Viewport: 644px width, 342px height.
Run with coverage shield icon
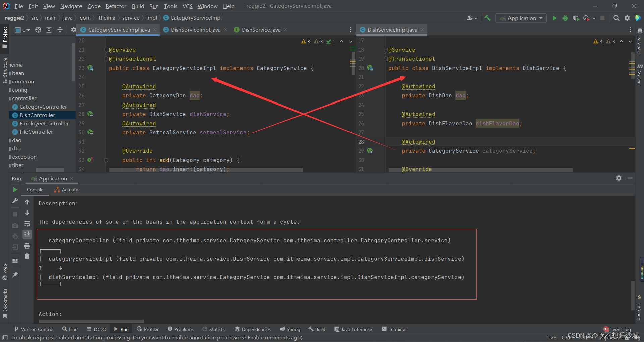tap(576, 18)
